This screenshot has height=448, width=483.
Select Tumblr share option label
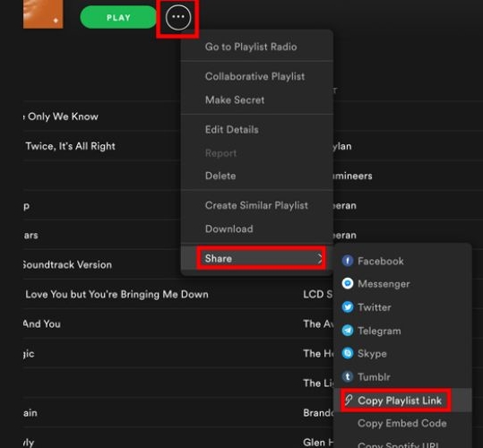[374, 377]
